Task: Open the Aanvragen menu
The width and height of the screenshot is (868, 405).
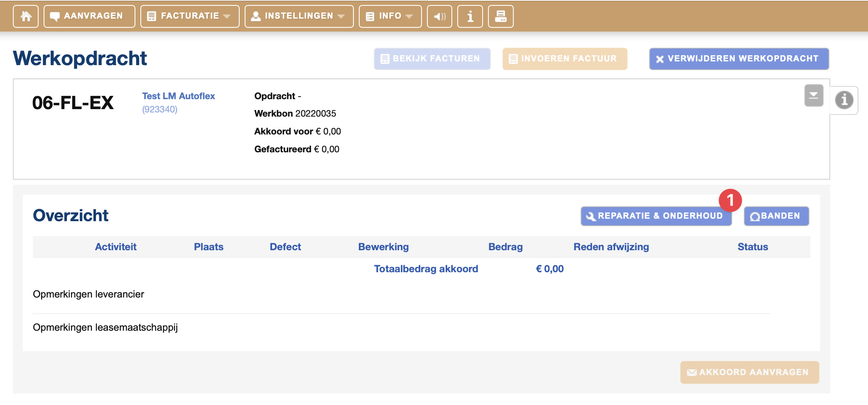Action: point(89,17)
